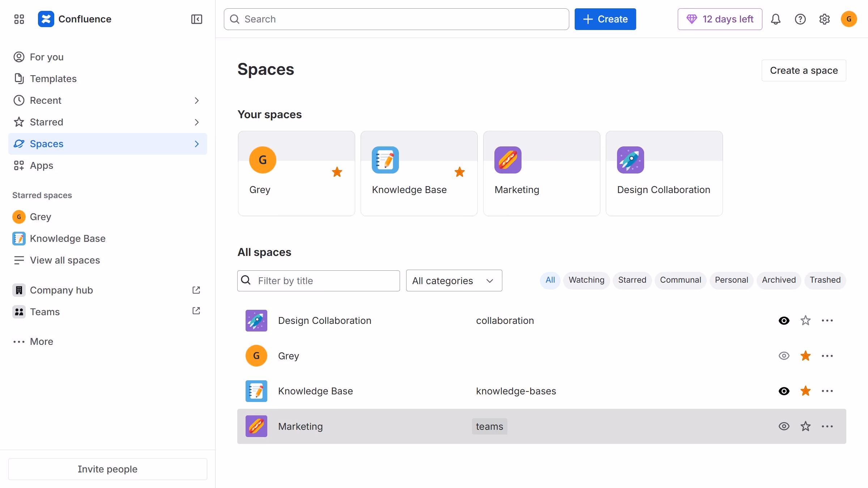The image size is (868, 488).
Task: Open Company hub external link icon
Action: [x=196, y=290]
